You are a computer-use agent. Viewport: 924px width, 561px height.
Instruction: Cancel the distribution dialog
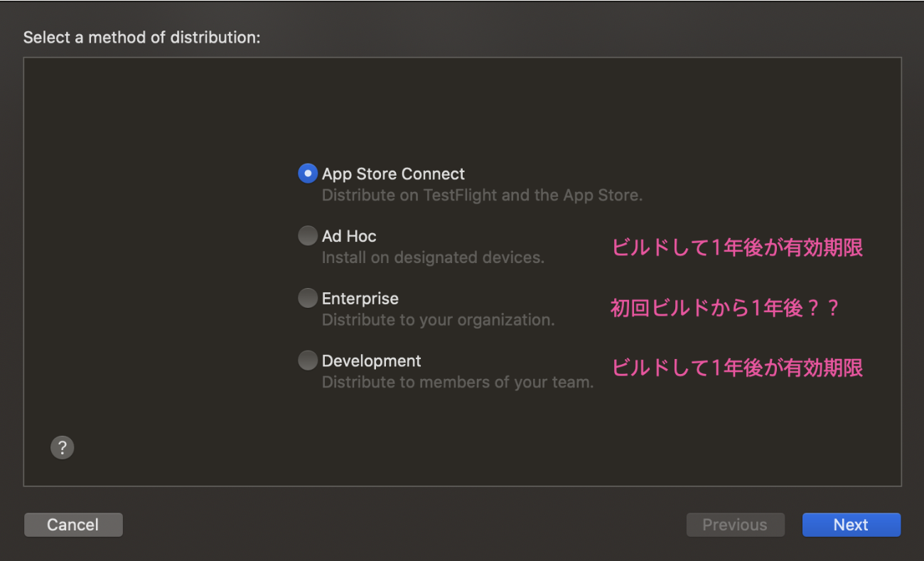[x=73, y=525]
